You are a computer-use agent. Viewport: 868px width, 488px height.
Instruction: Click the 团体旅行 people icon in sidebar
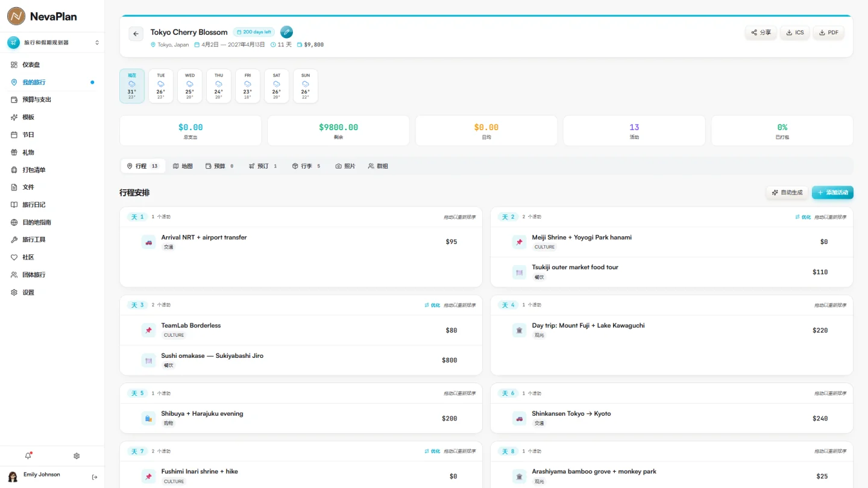[14, 275]
